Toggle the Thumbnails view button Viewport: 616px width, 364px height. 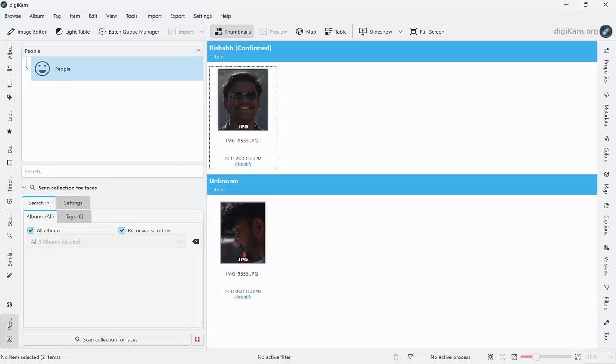click(233, 32)
